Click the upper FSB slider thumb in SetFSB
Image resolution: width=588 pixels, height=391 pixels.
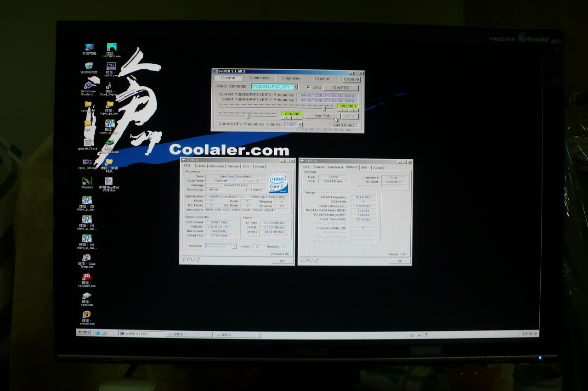pyautogui.click(x=325, y=108)
